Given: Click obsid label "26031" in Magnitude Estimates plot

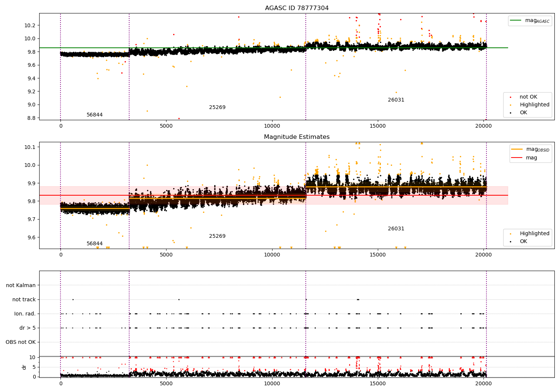Looking at the screenshot, I should pyautogui.click(x=396, y=229).
